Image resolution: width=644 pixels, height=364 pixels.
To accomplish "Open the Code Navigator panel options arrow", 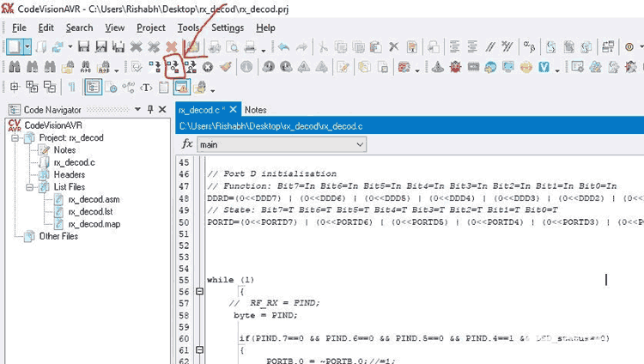I will 137,109.
